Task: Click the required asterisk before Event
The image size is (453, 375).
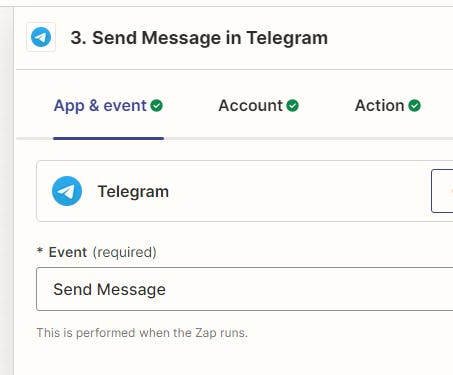Action: pos(40,251)
